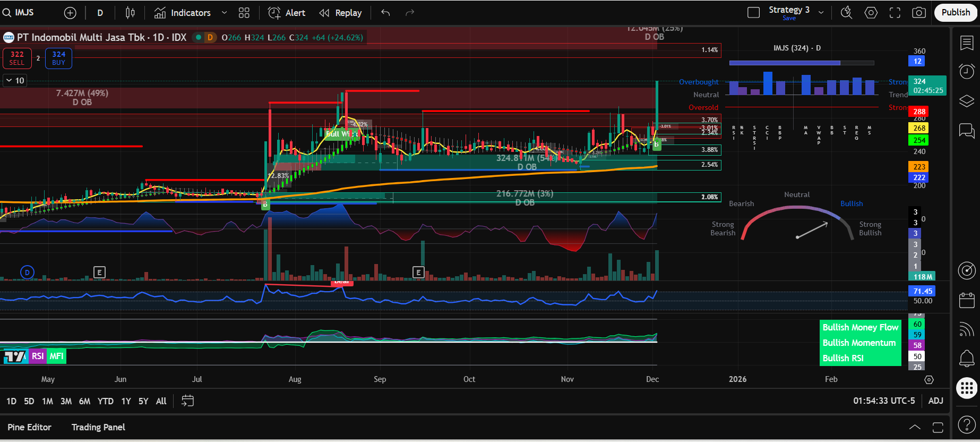The height and width of the screenshot is (442, 980).
Task: Toggle the layout checkbox beside Strategy 3
Action: coord(753,12)
